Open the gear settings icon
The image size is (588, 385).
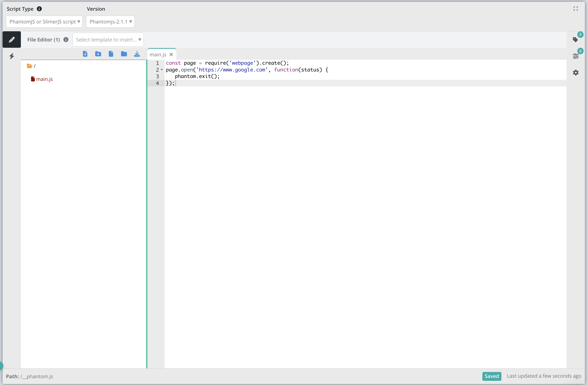pyautogui.click(x=575, y=73)
